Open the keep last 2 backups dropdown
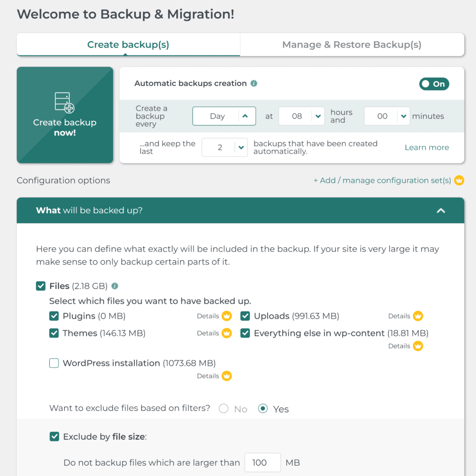The height and width of the screenshot is (476, 476). pyautogui.click(x=225, y=147)
